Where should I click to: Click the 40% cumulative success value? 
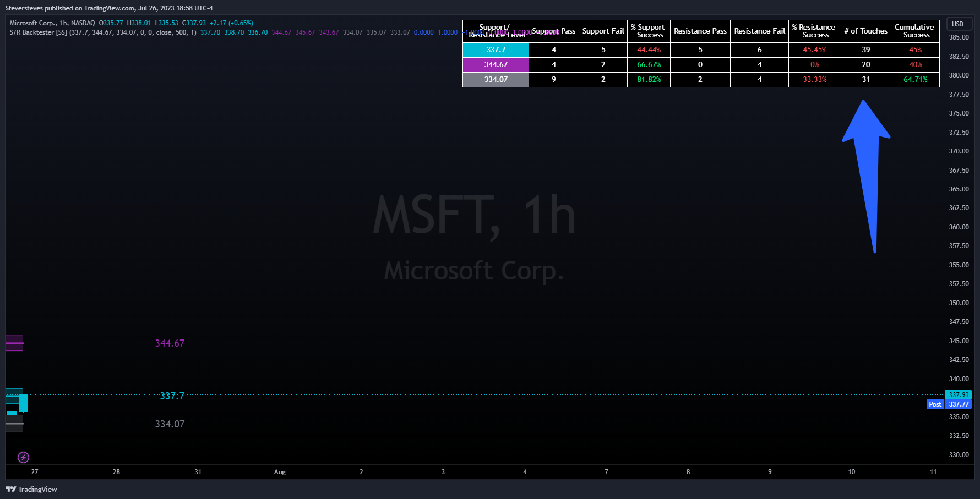point(916,64)
